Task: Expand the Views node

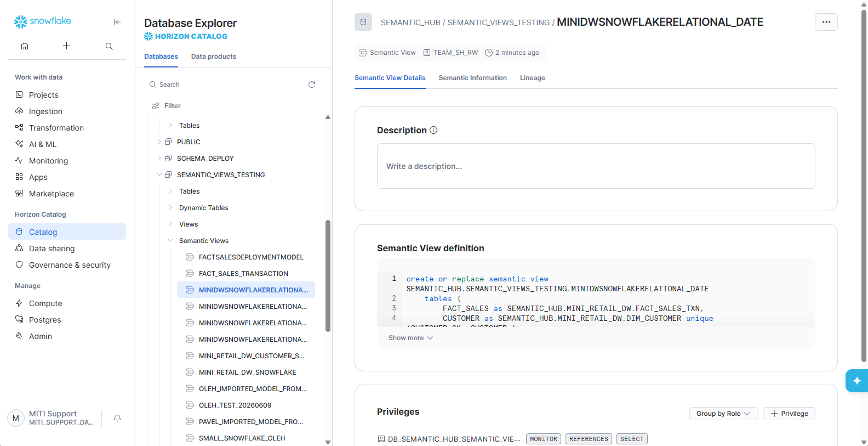Action: click(x=170, y=224)
